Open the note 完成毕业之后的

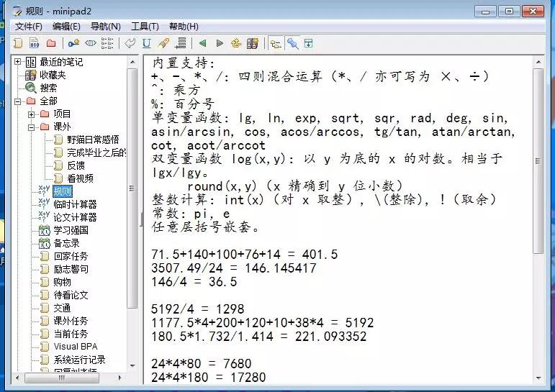pos(96,152)
